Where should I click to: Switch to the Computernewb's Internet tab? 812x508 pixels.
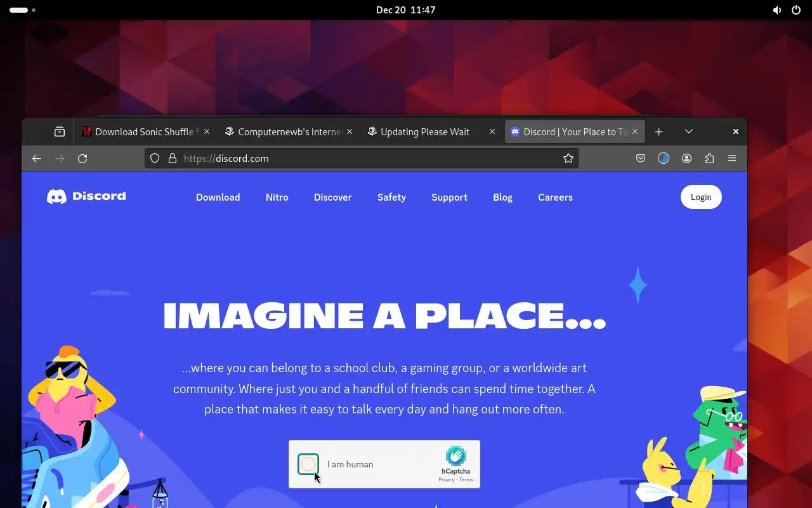tap(289, 131)
